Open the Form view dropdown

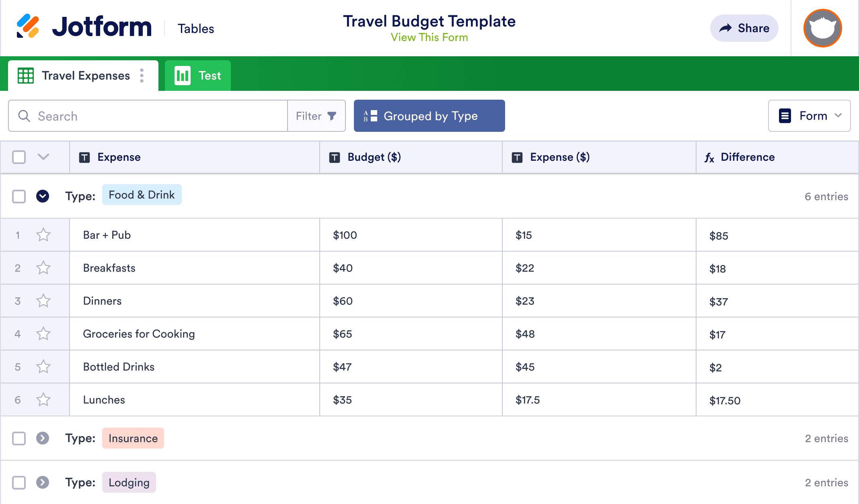(809, 116)
